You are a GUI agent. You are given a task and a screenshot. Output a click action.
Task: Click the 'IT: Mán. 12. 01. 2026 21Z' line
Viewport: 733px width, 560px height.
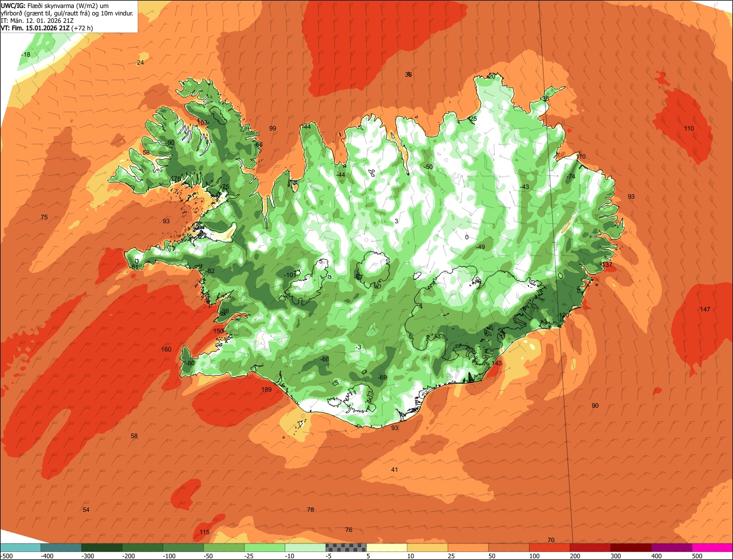(37, 20)
